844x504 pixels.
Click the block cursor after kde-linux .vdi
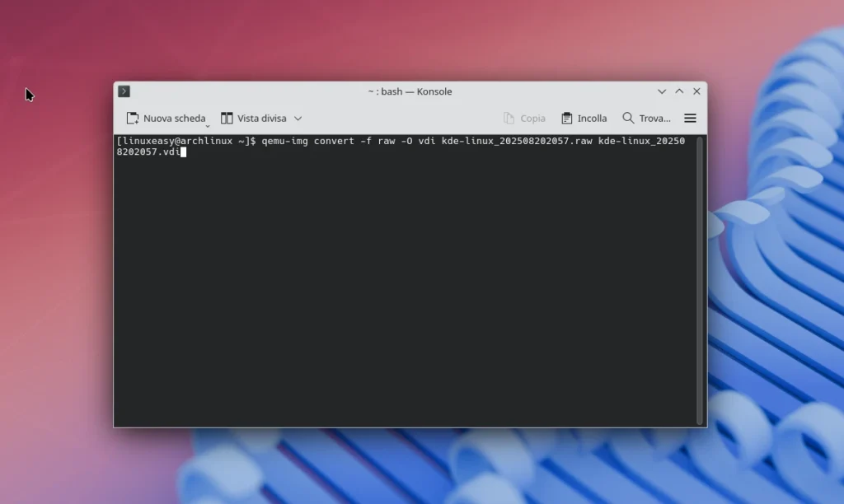pos(183,152)
